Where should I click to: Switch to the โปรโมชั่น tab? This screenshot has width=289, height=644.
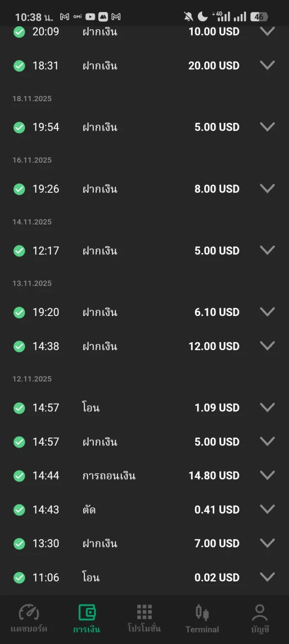[144, 629]
